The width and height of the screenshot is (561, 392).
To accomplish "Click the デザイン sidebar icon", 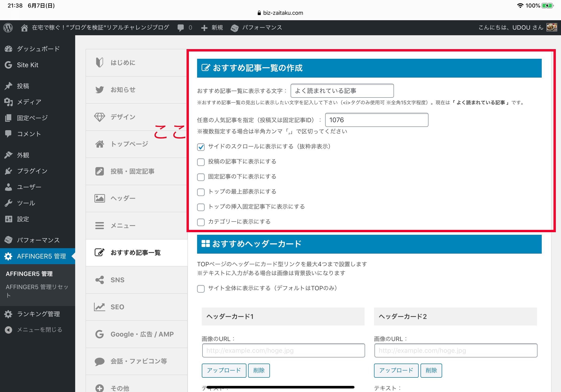I will [98, 116].
